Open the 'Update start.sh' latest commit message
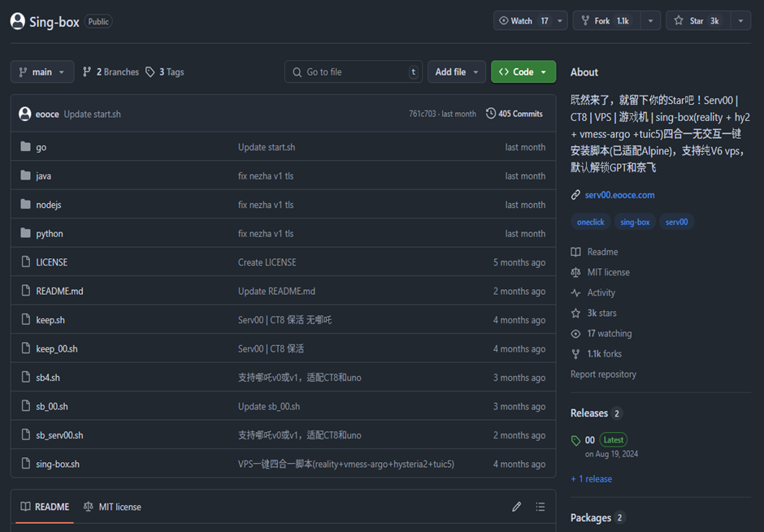The image size is (764, 532). [x=92, y=114]
